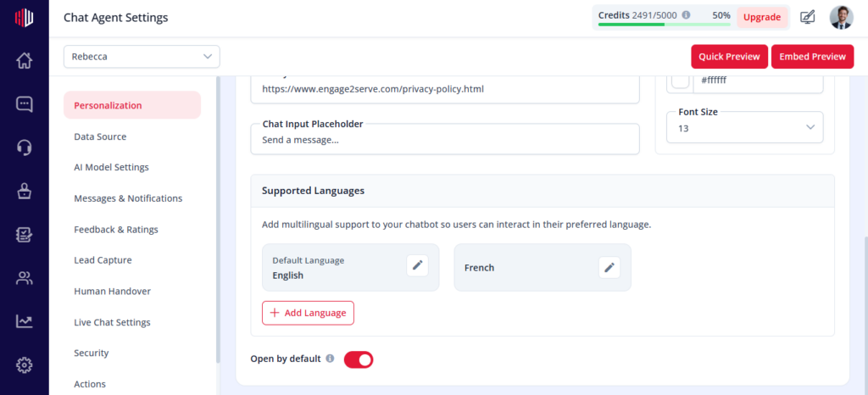The height and width of the screenshot is (395, 868).
Task: Open the bot agent sidebar icon
Action: point(24,191)
